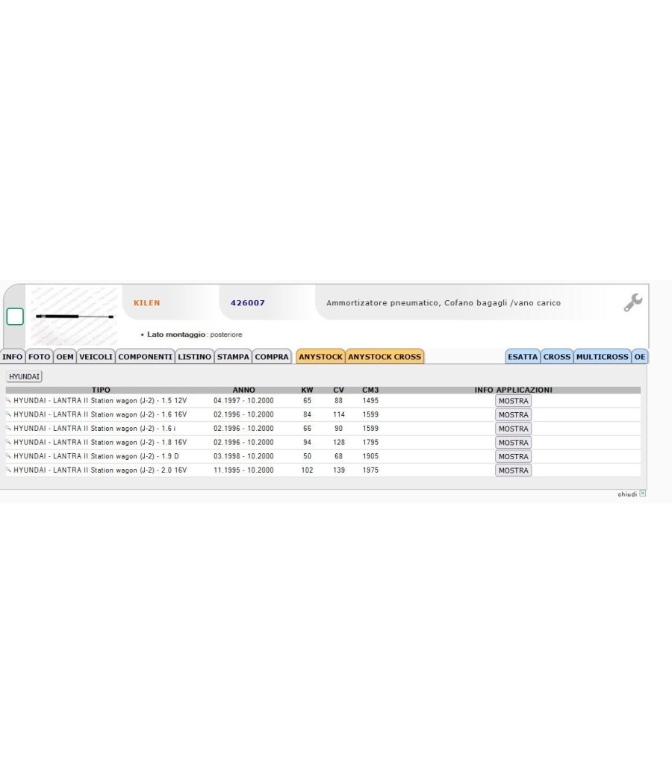Select the ANYSTOCK tab
This screenshot has width=672, height=784.
[x=320, y=356]
